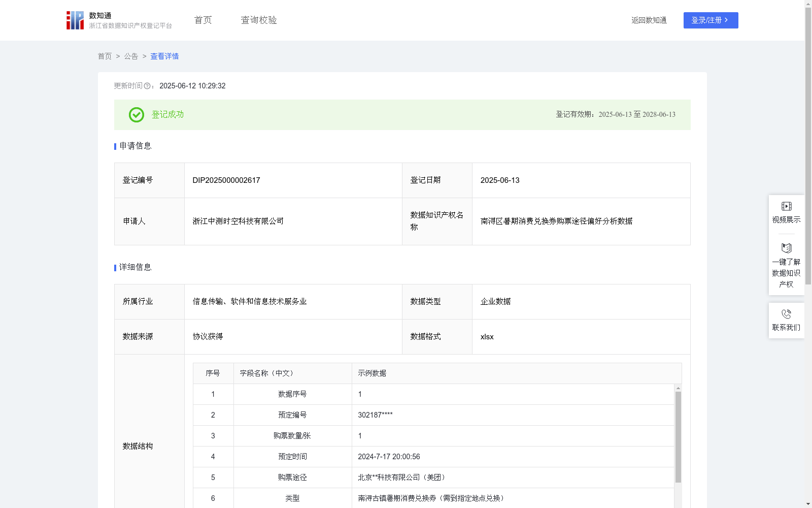812x508 pixels.
Task: Click the 登录/注册 button
Action: [x=710, y=20]
